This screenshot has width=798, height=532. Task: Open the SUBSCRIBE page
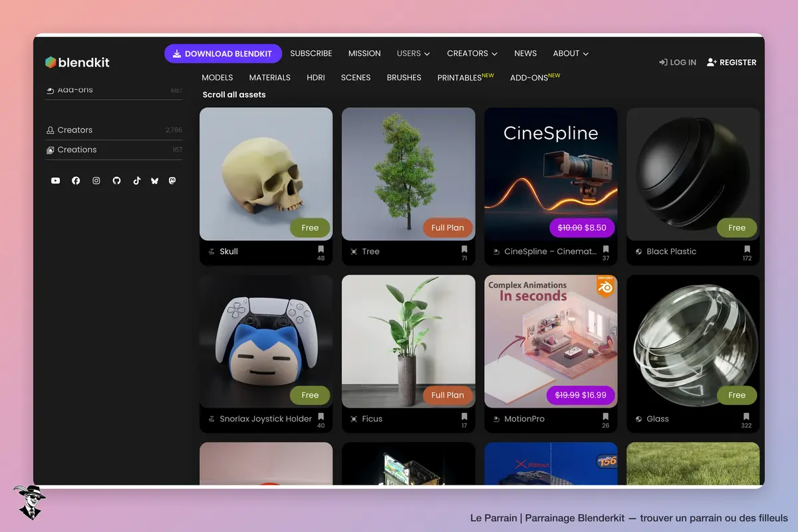coord(311,53)
